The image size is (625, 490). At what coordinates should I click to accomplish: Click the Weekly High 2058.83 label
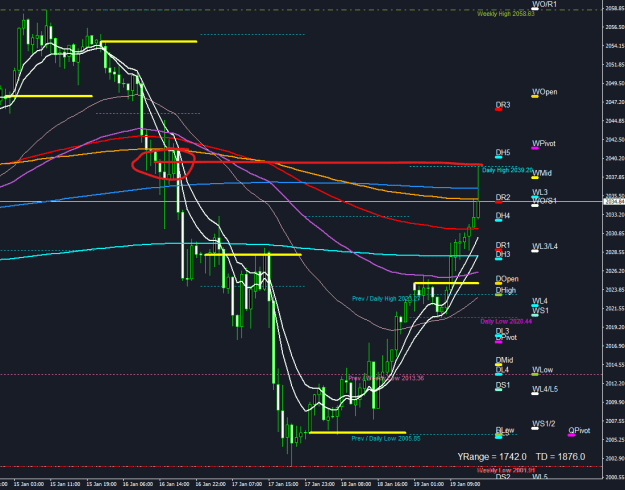pos(506,14)
